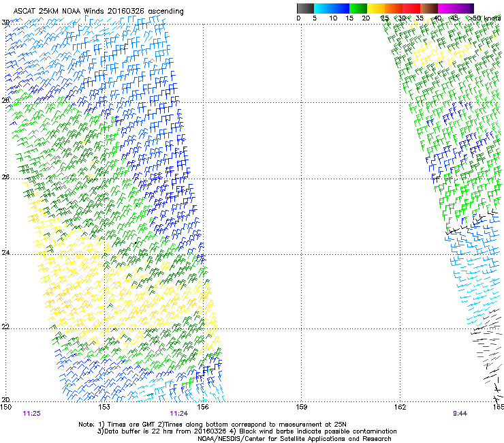Click the '5' label under the color scale
The height and width of the screenshot is (443, 504).
(315, 18)
